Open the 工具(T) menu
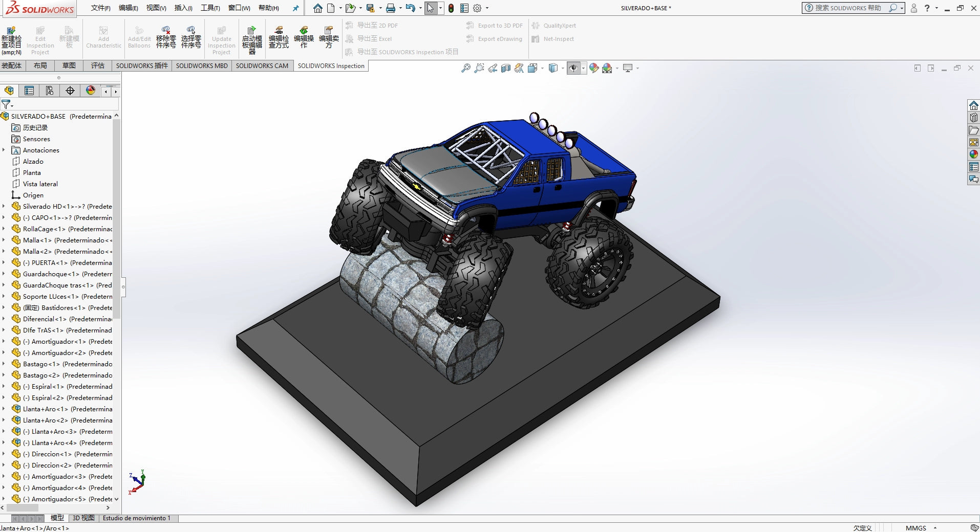Image resolution: width=980 pixels, height=532 pixels. (x=210, y=8)
